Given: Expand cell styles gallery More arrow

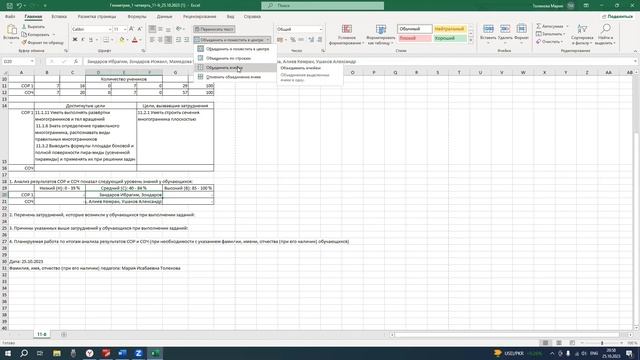Looking at the screenshot, I should [471, 40].
